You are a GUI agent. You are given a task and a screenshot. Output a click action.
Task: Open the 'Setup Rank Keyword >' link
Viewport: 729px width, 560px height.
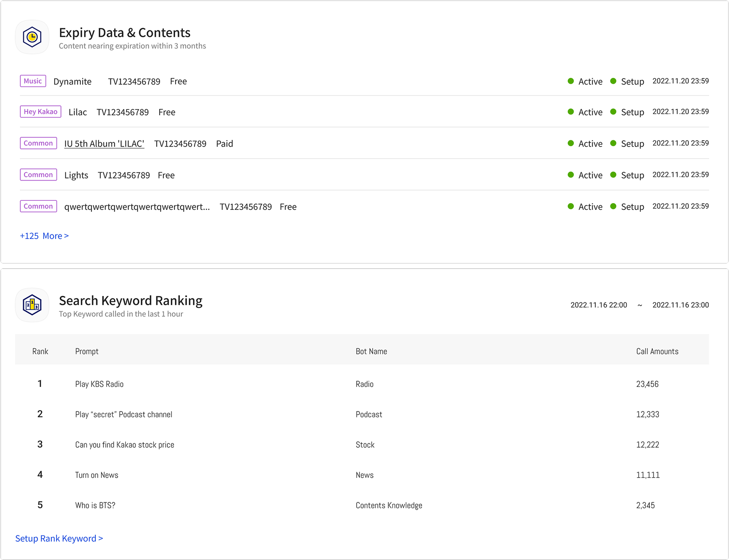pyautogui.click(x=59, y=539)
